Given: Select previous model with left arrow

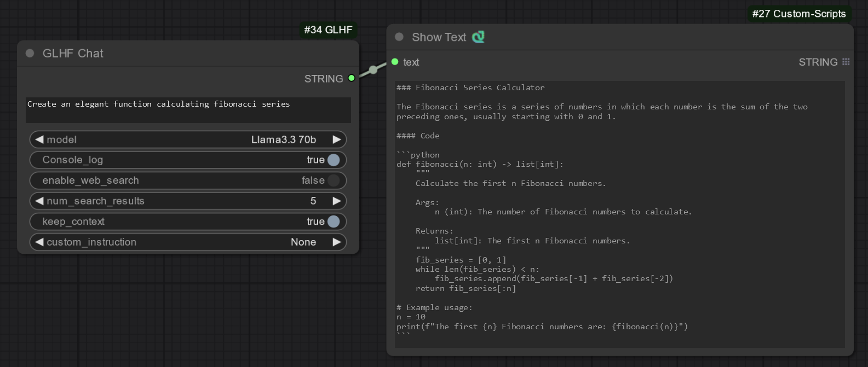Looking at the screenshot, I should [x=39, y=139].
